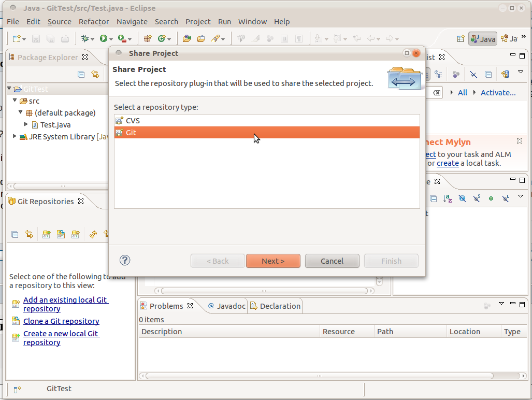Image resolution: width=532 pixels, height=400 pixels.
Task: Toggle Hide Fields in Outline view
Action: [462, 198]
